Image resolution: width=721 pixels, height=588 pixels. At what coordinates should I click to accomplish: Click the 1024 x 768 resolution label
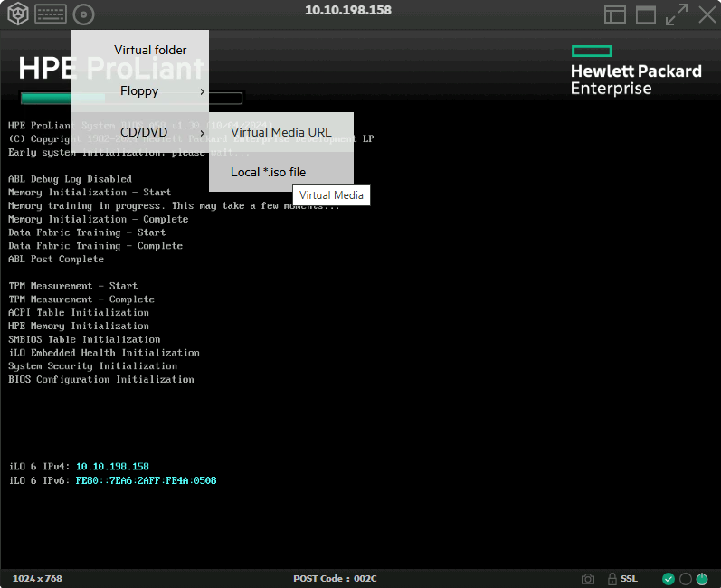click(x=37, y=578)
